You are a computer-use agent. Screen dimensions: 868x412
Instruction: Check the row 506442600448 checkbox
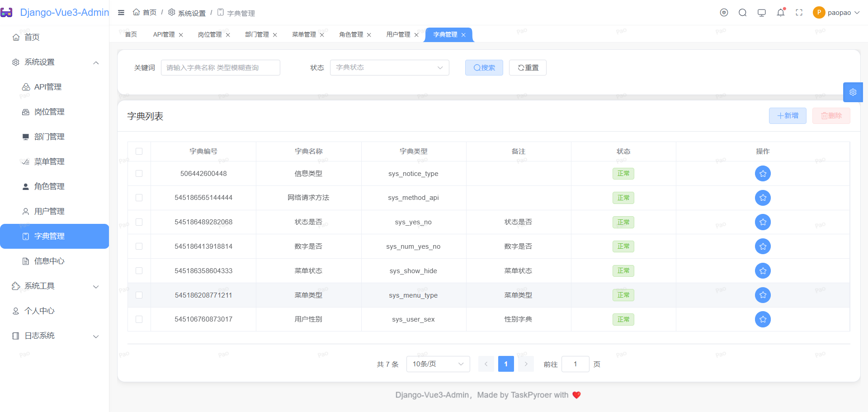(139, 174)
